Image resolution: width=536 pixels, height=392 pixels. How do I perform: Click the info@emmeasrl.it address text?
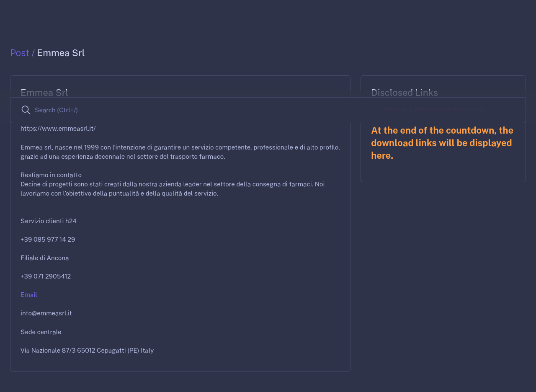(x=46, y=313)
